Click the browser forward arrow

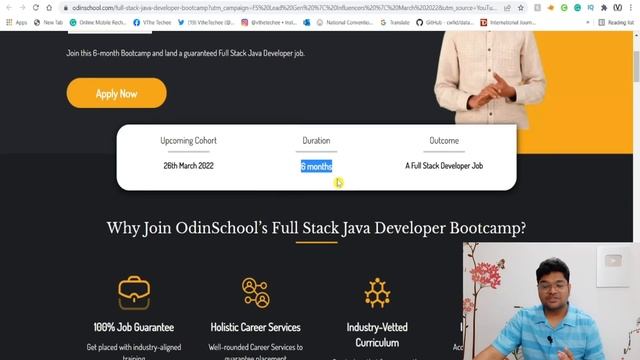[x=22, y=8]
